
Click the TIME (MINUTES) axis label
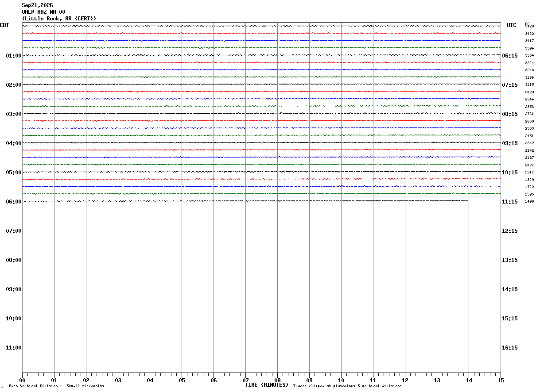pos(267,385)
